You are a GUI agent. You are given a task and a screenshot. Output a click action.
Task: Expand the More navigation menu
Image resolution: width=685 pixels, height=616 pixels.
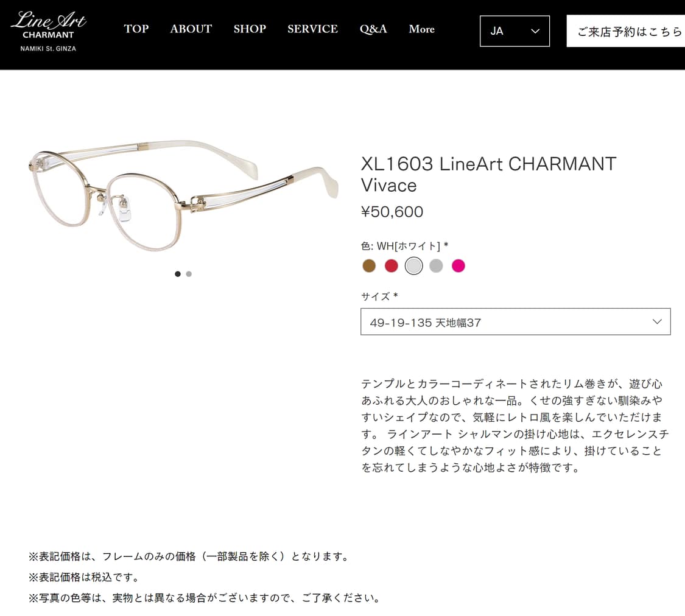pyautogui.click(x=421, y=29)
